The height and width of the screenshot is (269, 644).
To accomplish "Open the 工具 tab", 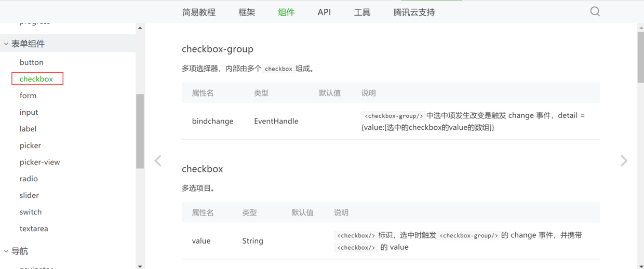I will tap(363, 12).
